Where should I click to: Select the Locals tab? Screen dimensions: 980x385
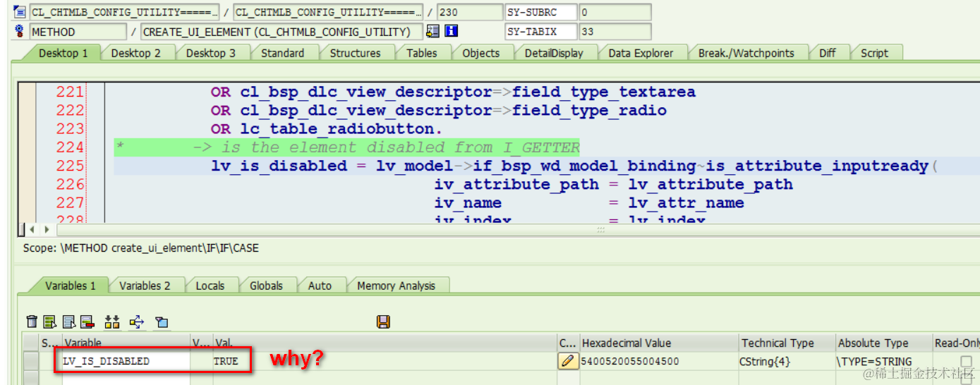(210, 286)
